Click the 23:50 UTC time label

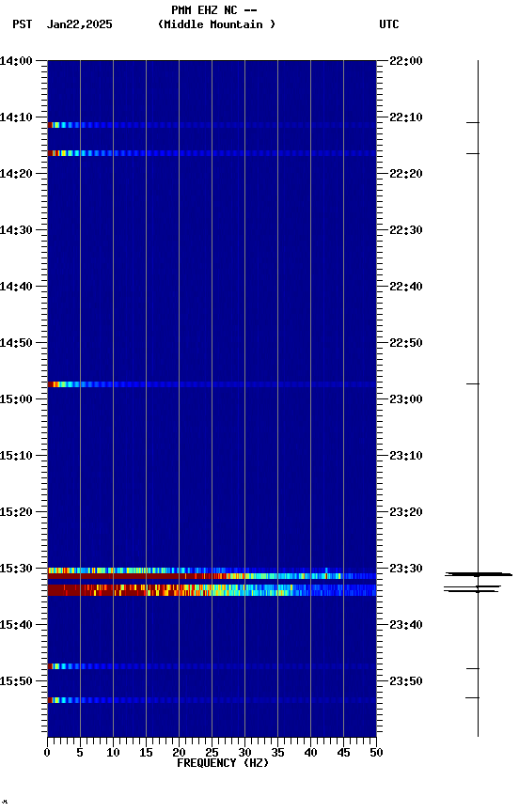[x=406, y=681]
